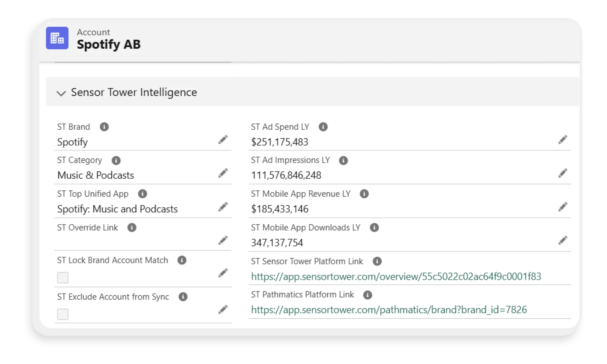Open info tooltip for ST Exclude Account from Sync
This screenshot has height=364, width=607.
click(183, 297)
